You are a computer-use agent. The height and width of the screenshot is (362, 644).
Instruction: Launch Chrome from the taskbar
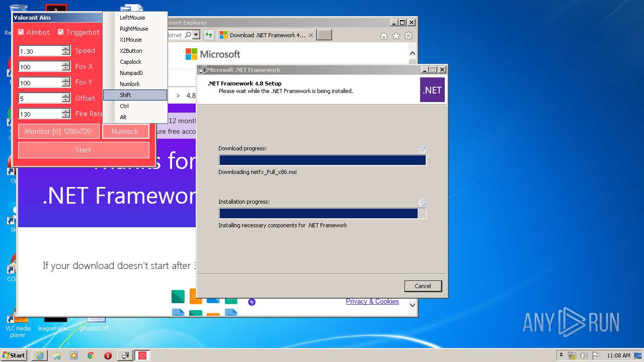tap(91, 355)
